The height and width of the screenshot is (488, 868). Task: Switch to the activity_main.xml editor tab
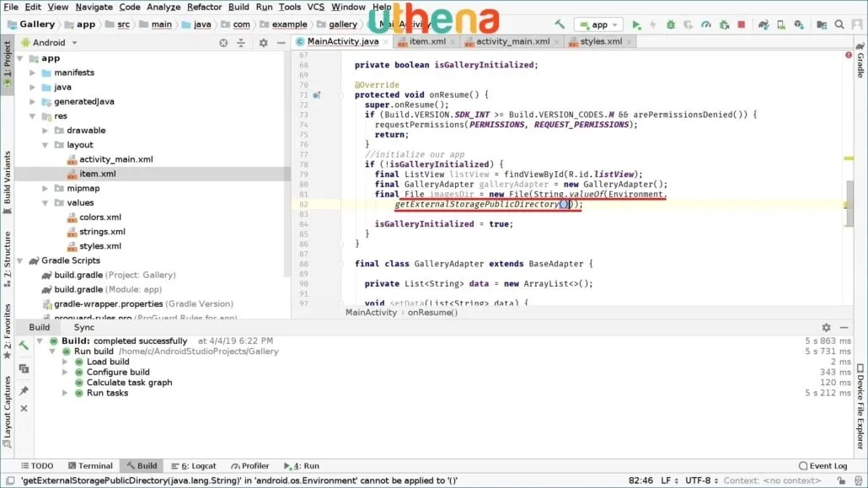512,41
